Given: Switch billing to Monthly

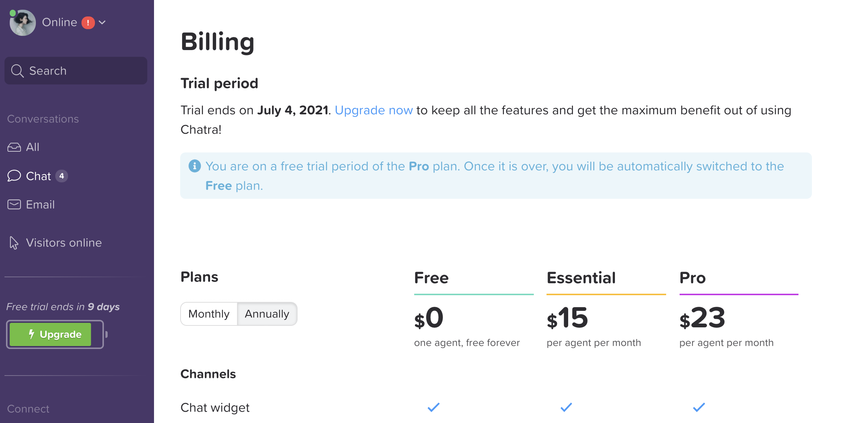Looking at the screenshot, I should (x=209, y=314).
